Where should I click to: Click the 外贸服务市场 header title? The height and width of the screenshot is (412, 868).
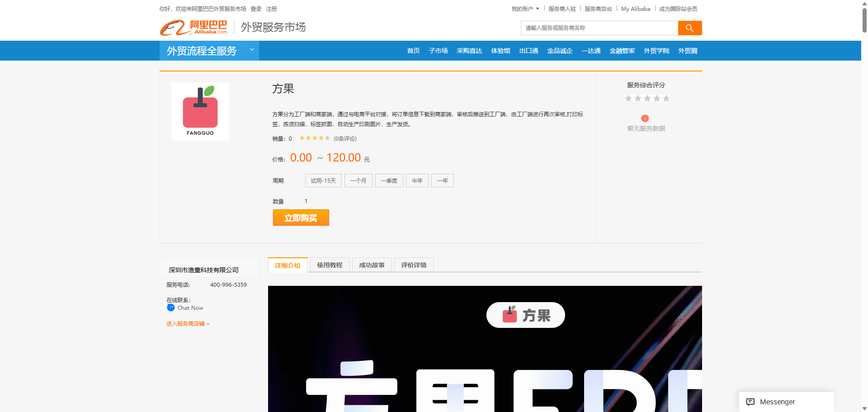pos(274,27)
